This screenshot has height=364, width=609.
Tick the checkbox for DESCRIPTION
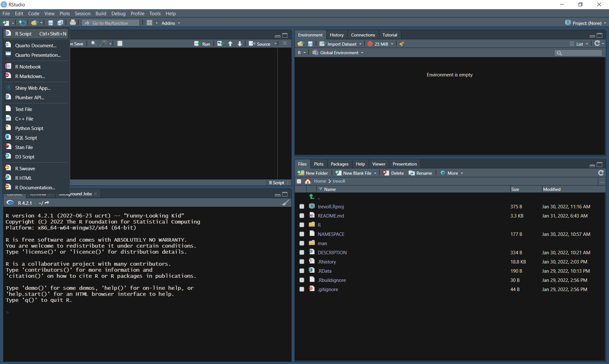click(302, 252)
